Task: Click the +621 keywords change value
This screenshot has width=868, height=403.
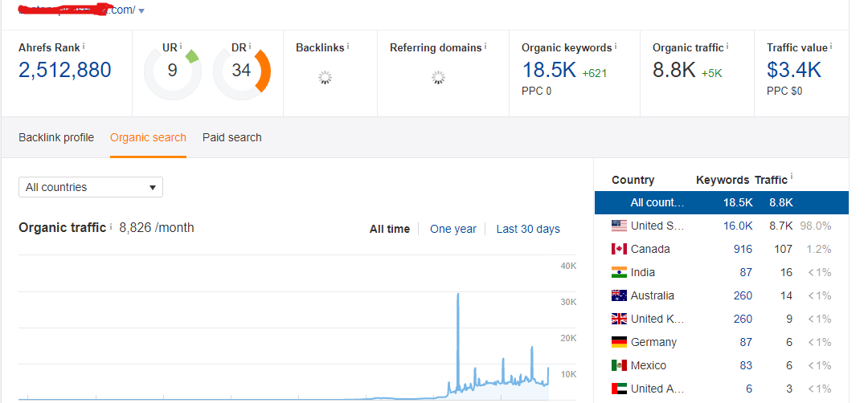Action: point(595,73)
